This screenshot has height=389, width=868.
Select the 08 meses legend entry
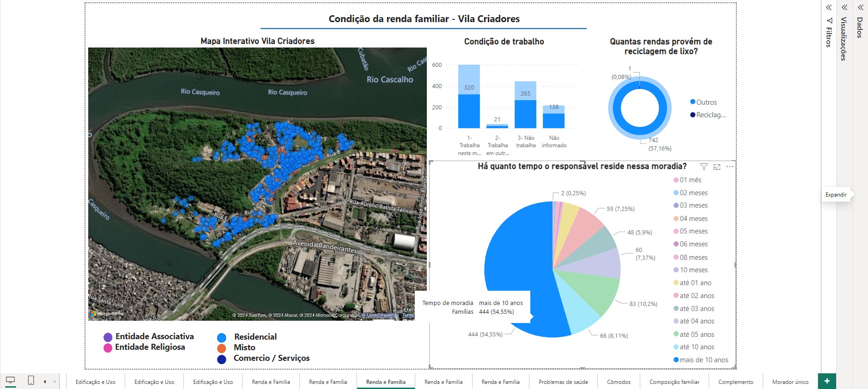click(691, 257)
